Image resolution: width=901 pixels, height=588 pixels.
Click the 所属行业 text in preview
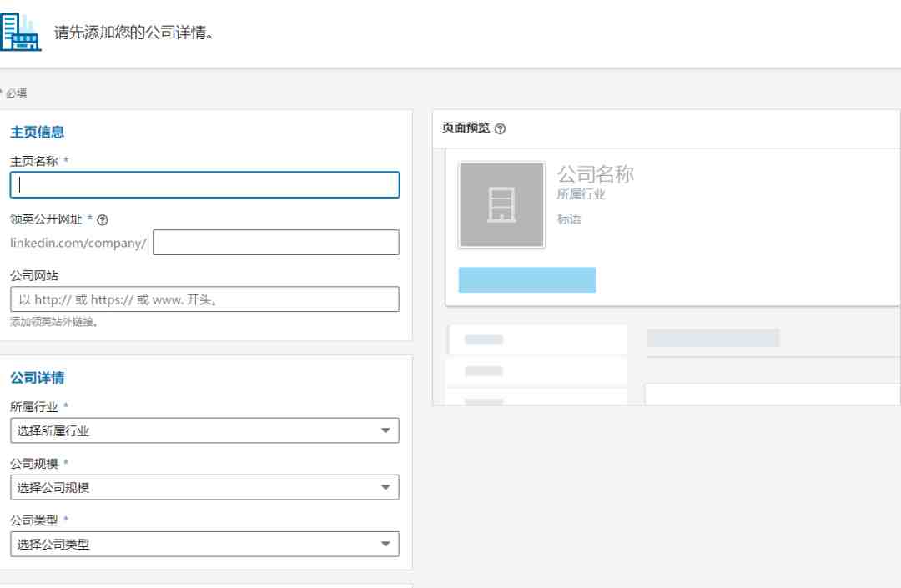(x=581, y=194)
